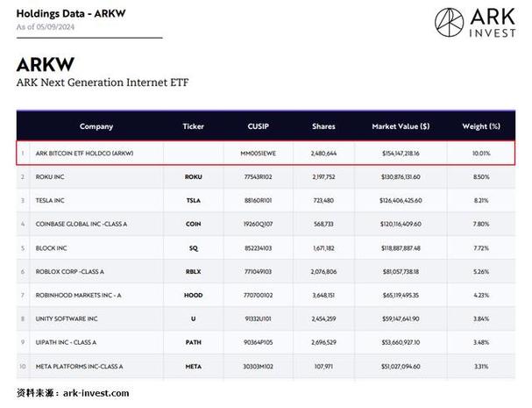Select the UNITY SOFTWARE INC company name

[66, 319]
